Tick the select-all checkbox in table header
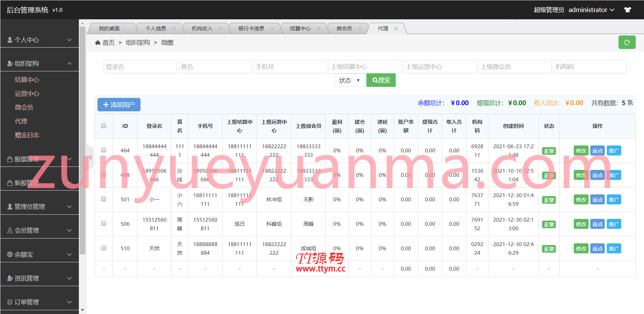This screenshot has height=314, width=644. pyautogui.click(x=104, y=126)
